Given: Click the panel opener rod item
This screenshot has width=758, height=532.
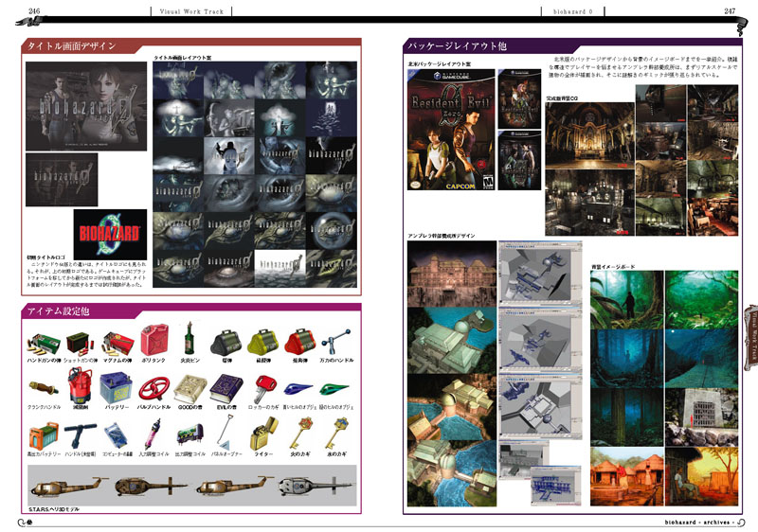Looking at the screenshot, I should [226, 433].
